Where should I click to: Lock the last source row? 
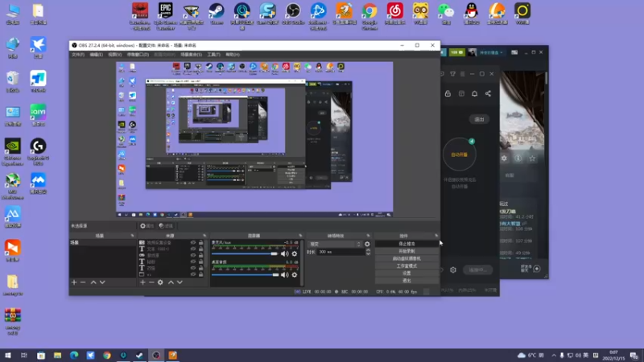pyautogui.click(x=200, y=274)
